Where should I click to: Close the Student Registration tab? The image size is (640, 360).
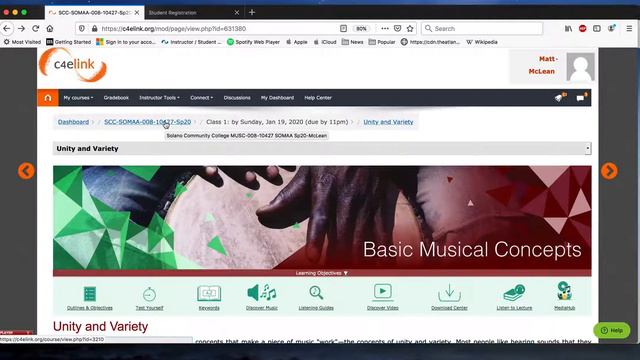[237, 13]
